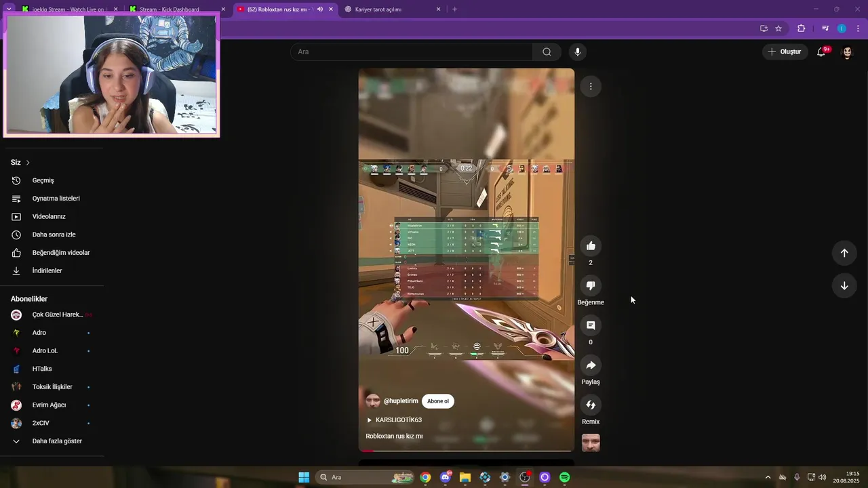868x488 pixels.
Task: Expand the Siz section chevron
Action: pos(28,163)
